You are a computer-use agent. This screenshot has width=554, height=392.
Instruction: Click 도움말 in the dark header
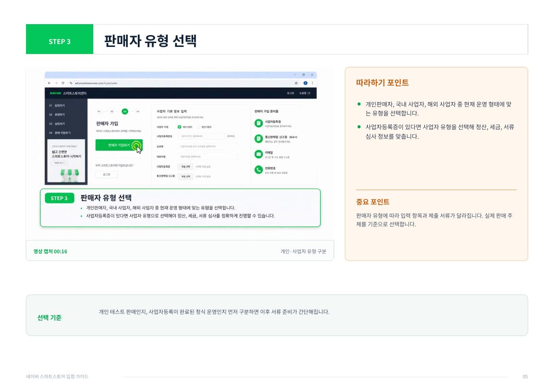click(304, 93)
